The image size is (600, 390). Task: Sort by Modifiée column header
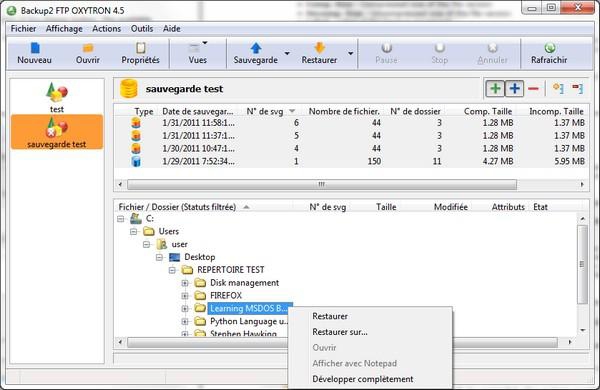450,207
